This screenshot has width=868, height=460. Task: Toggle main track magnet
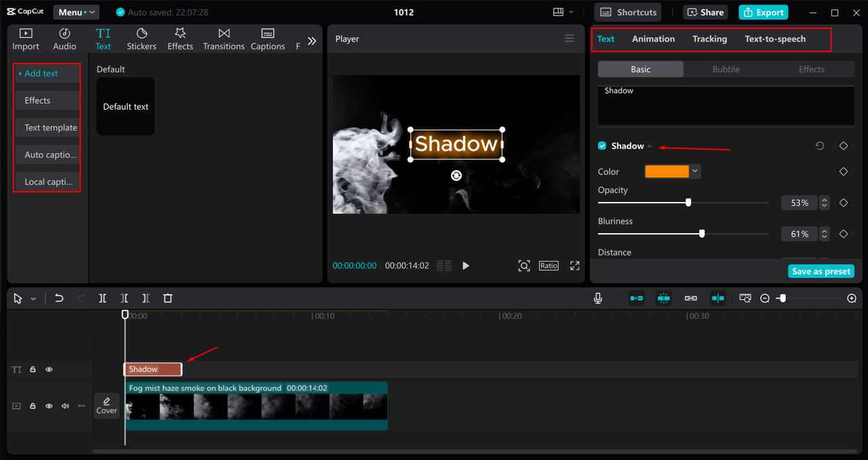point(637,298)
